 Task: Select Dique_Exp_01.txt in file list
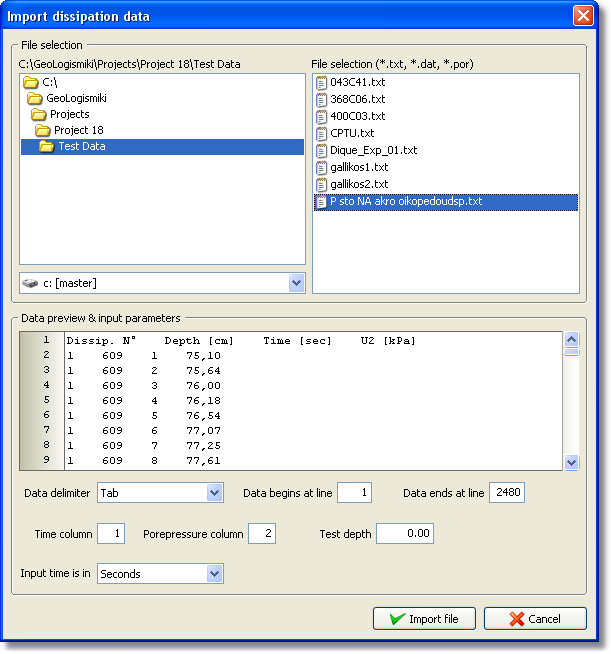(x=373, y=150)
